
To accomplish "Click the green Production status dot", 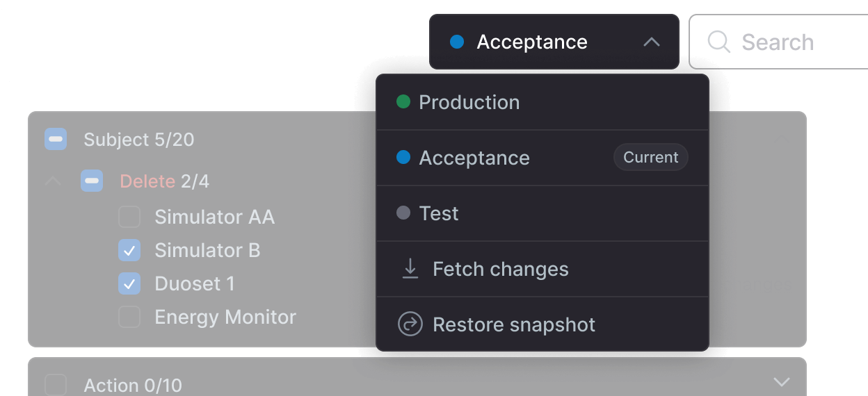I will 403,102.
